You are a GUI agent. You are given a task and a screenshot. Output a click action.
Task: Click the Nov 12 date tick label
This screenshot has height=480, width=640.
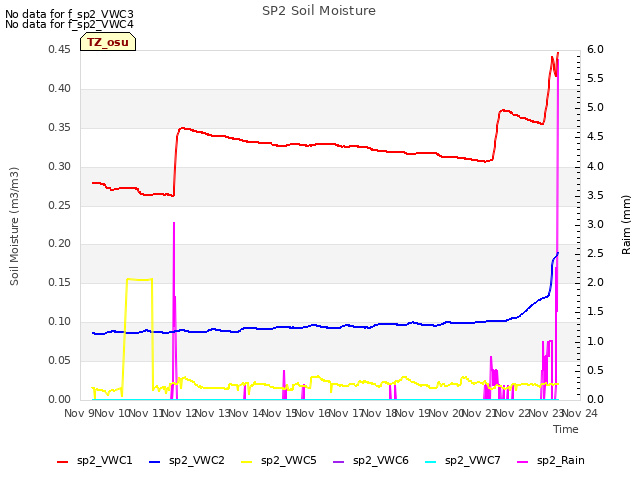coord(180,413)
